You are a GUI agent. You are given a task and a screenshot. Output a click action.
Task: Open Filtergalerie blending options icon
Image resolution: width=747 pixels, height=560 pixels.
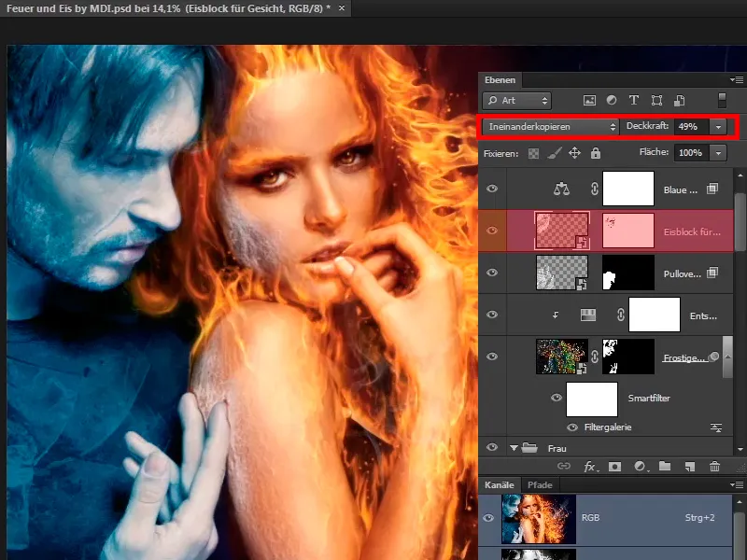(x=716, y=427)
